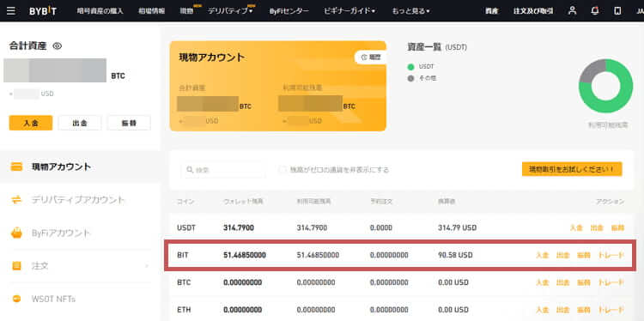Click the ETH coin name in table
Image resolution: width=644 pixels, height=321 pixels.
pos(184,310)
